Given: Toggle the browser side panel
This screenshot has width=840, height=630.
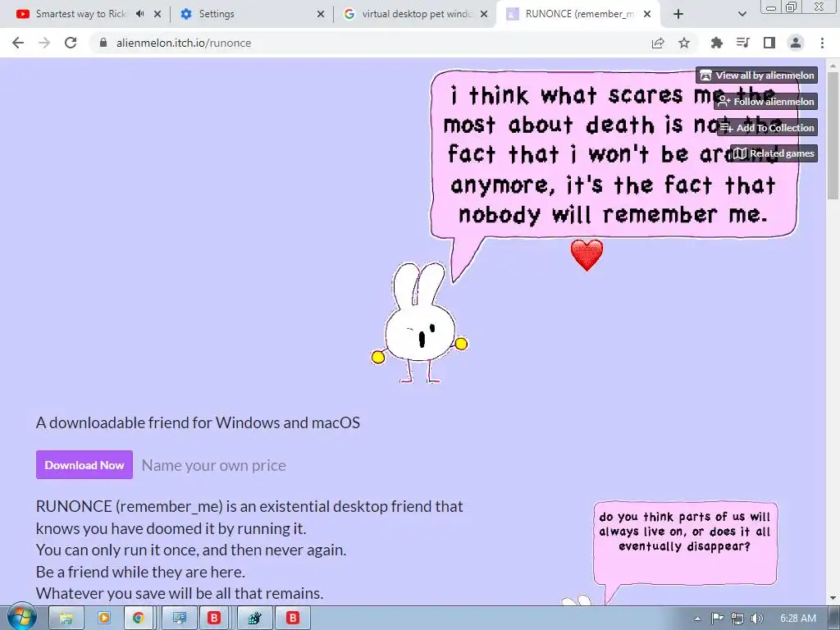Looking at the screenshot, I should pos(769,43).
